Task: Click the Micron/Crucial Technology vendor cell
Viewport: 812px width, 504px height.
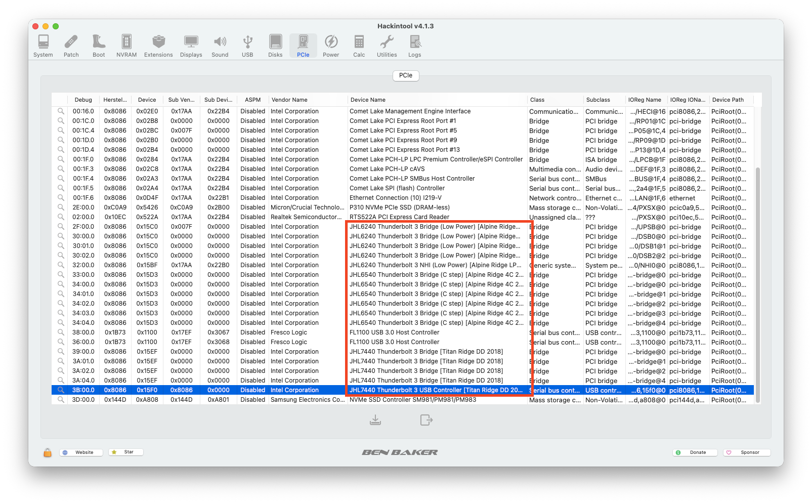Action: [307, 207]
